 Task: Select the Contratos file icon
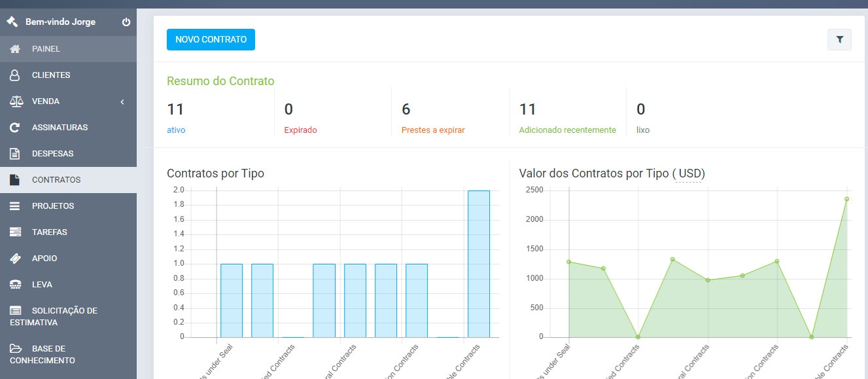[14, 179]
